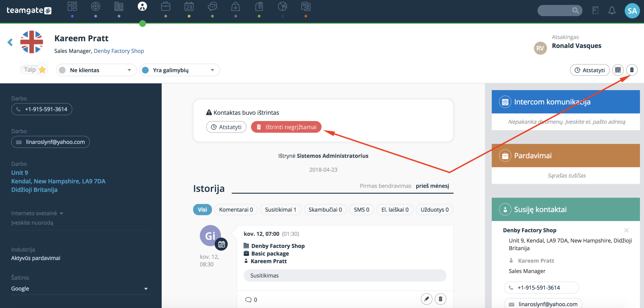Click the QR code icon next to Atstatyti
The image size is (644, 308).
618,70
